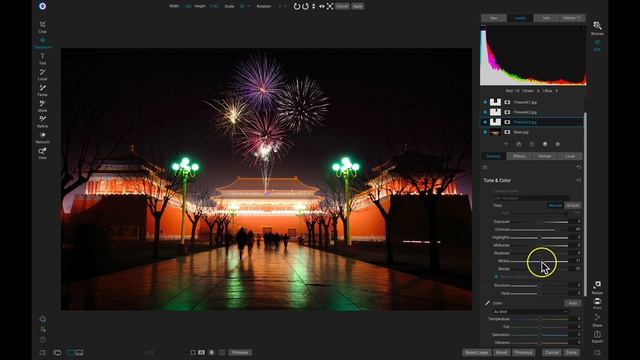Rotate the layer clockwise

(305, 7)
